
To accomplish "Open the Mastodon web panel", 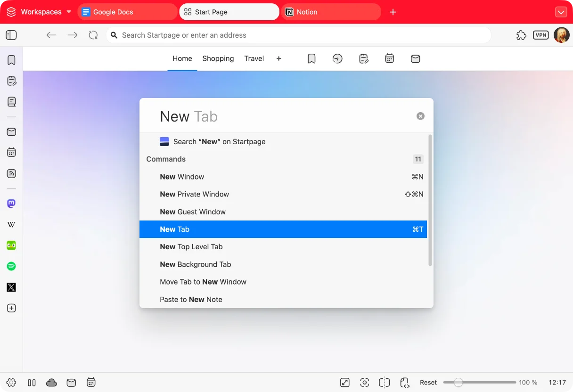I will tap(11, 204).
